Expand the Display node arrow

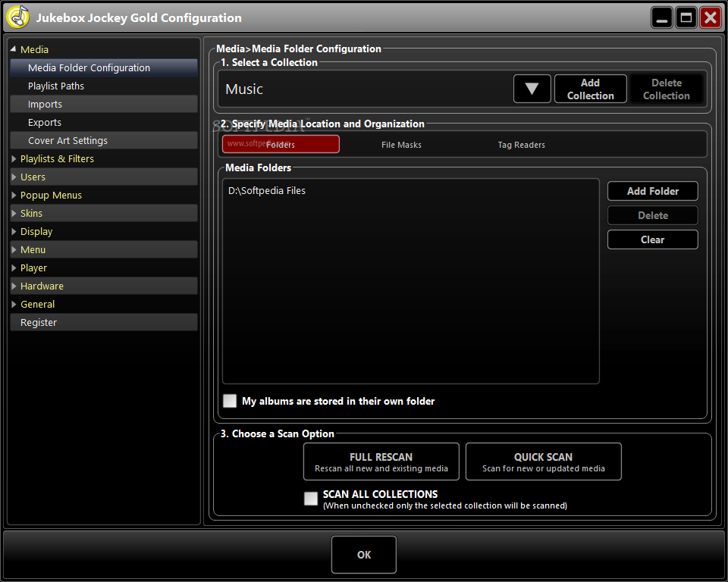14,232
